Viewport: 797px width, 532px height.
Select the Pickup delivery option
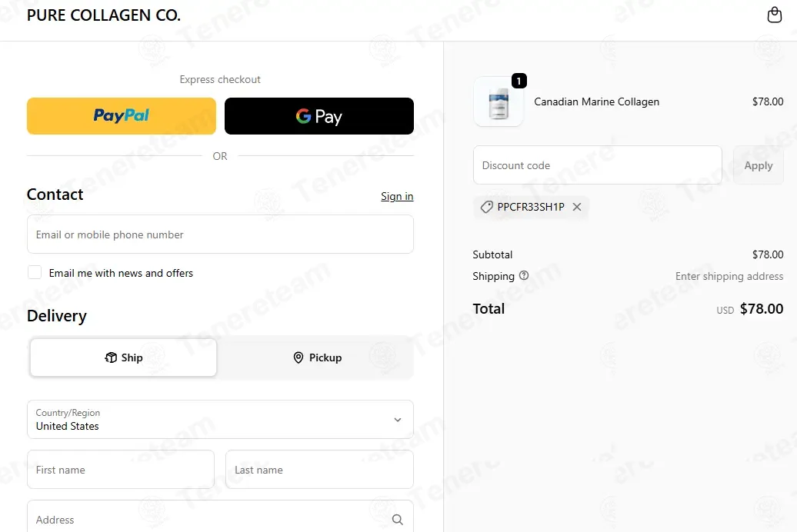[317, 357]
